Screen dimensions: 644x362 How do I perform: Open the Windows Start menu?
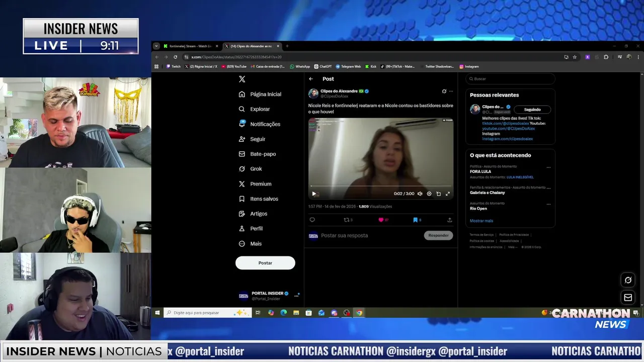coord(157,313)
